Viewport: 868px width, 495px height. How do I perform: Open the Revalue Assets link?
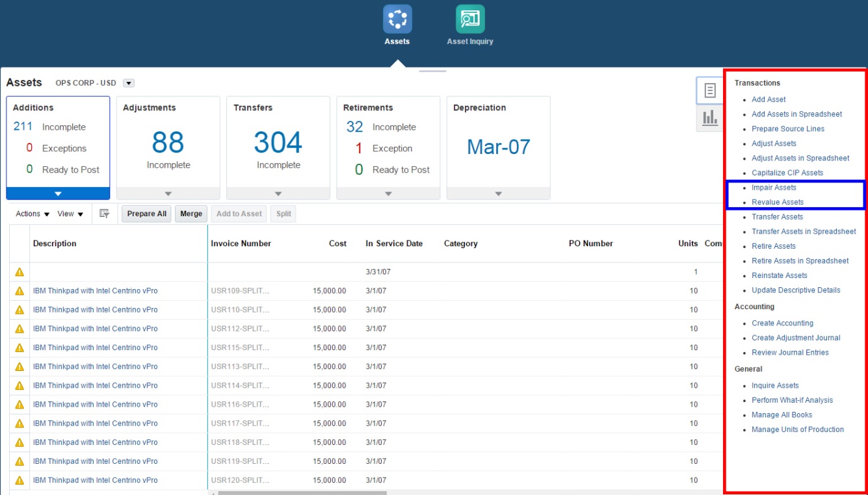tap(778, 202)
